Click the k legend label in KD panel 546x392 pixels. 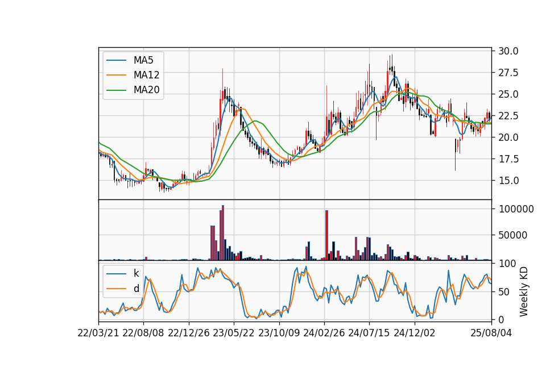pyautogui.click(x=136, y=273)
